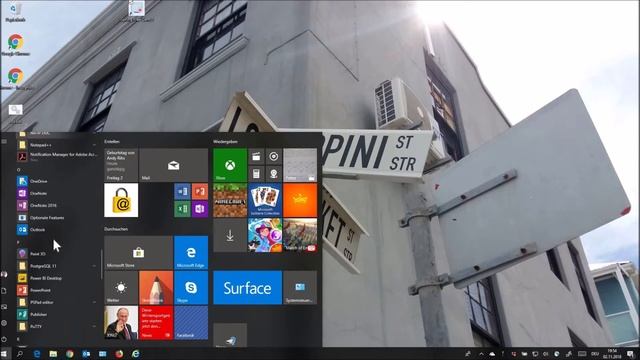Open the news photo tile
Viewport: 640px width, 360px height.
pyautogui.click(x=121, y=322)
